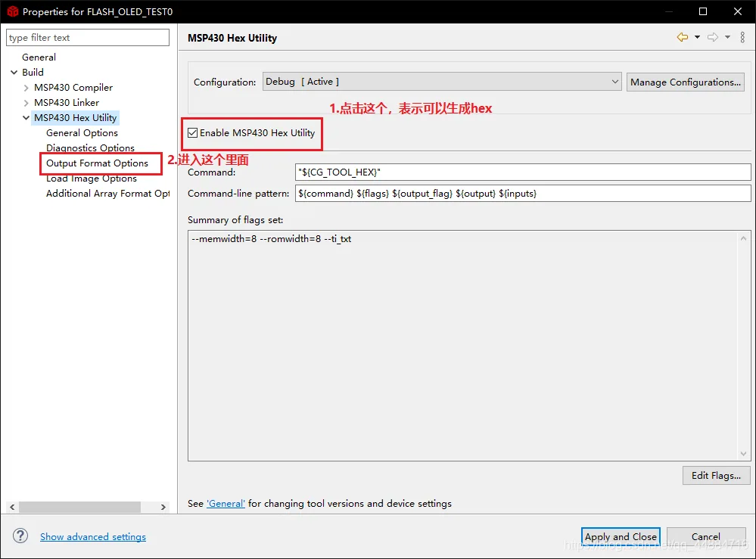Viewport: 756px width, 559px height.
Task: Click tree scrollbar left arrow
Action: click(12, 507)
